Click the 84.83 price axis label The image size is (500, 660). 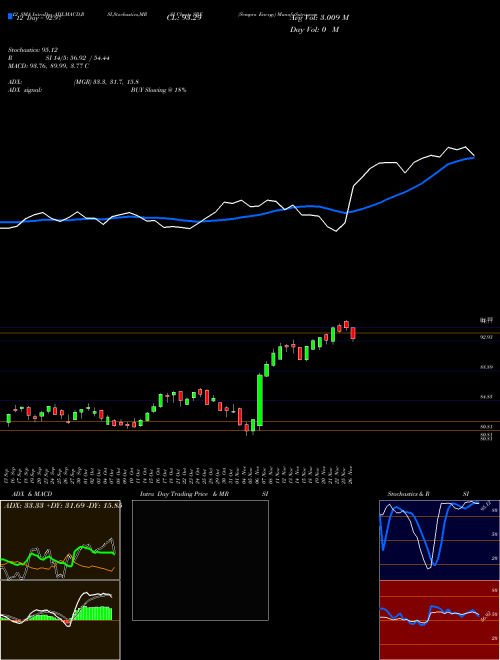tap(487, 397)
